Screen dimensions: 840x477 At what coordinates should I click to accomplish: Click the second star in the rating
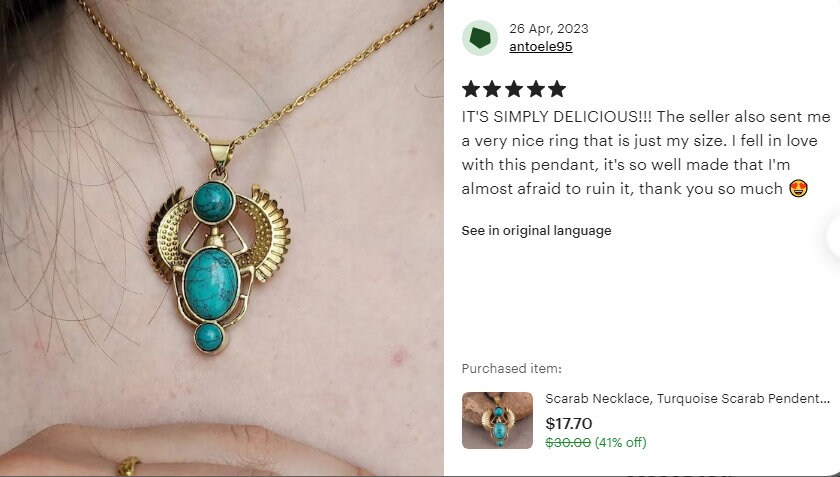(x=492, y=89)
